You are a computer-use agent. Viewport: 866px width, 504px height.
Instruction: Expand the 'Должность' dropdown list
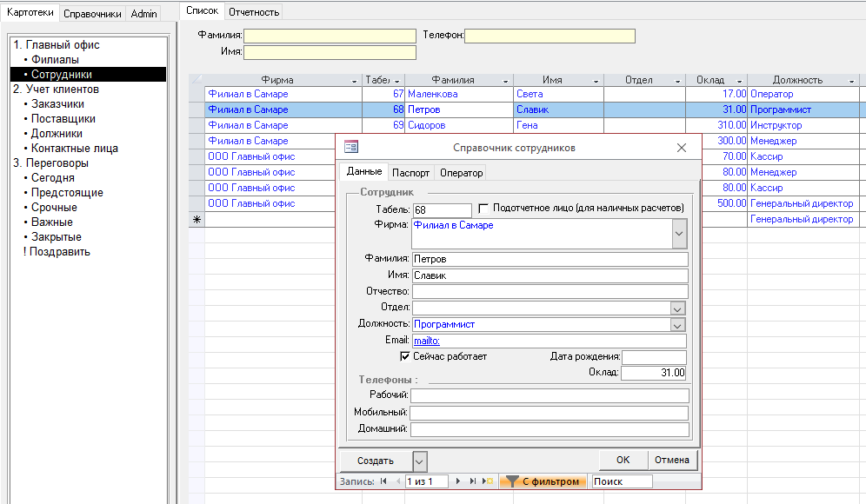678,324
